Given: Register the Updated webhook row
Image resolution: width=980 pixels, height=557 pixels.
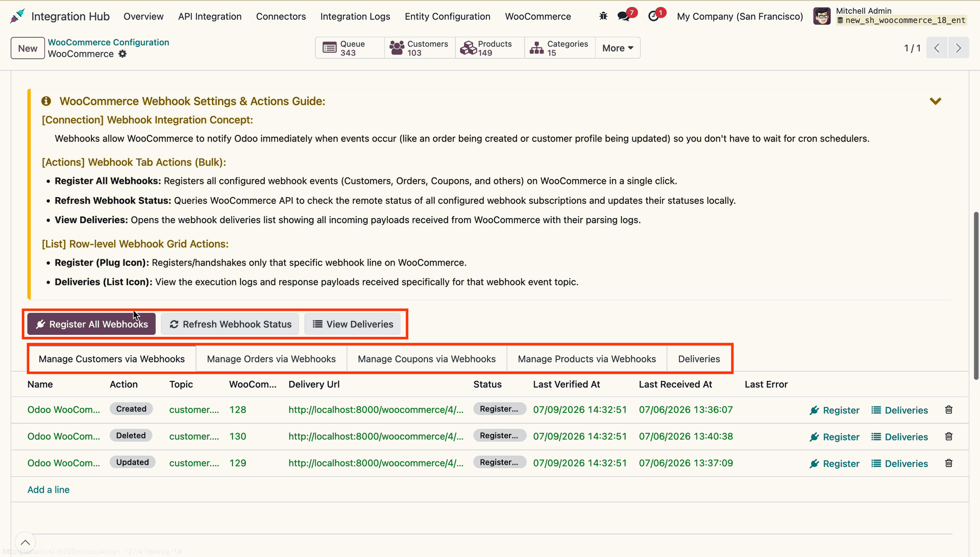Looking at the screenshot, I should pyautogui.click(x=835, y=464).
